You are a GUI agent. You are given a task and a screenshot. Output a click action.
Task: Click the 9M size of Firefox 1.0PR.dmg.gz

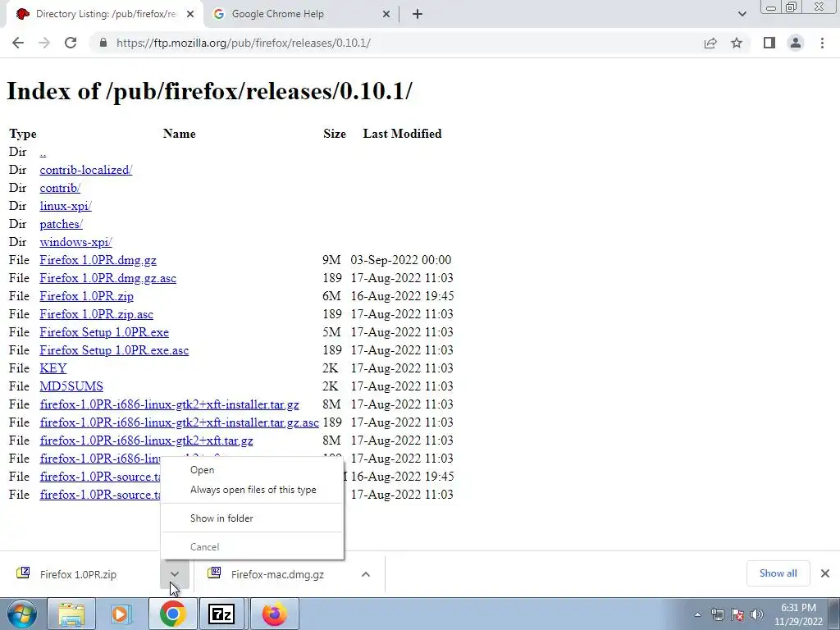331,260
